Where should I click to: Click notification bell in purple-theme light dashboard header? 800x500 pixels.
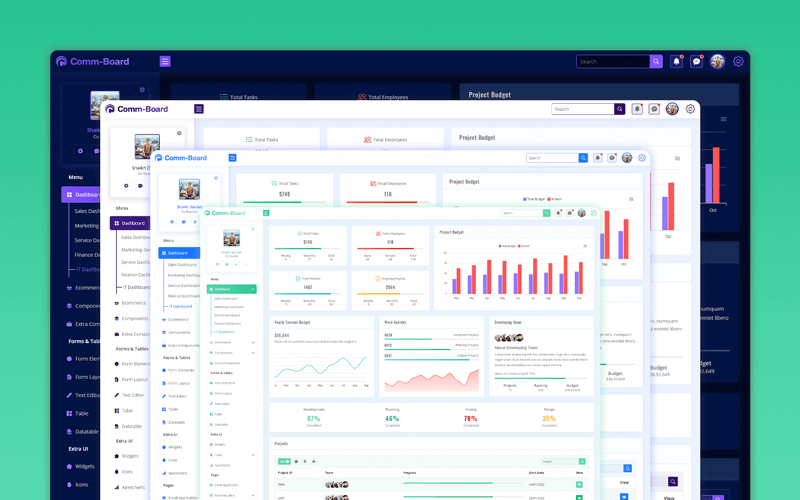coord(637,109)
